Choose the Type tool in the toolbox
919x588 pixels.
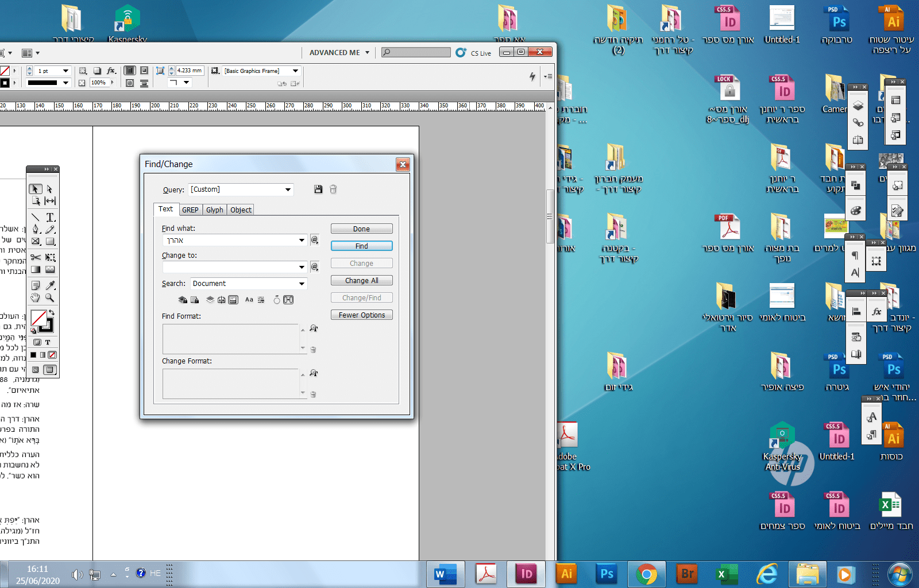50,217
